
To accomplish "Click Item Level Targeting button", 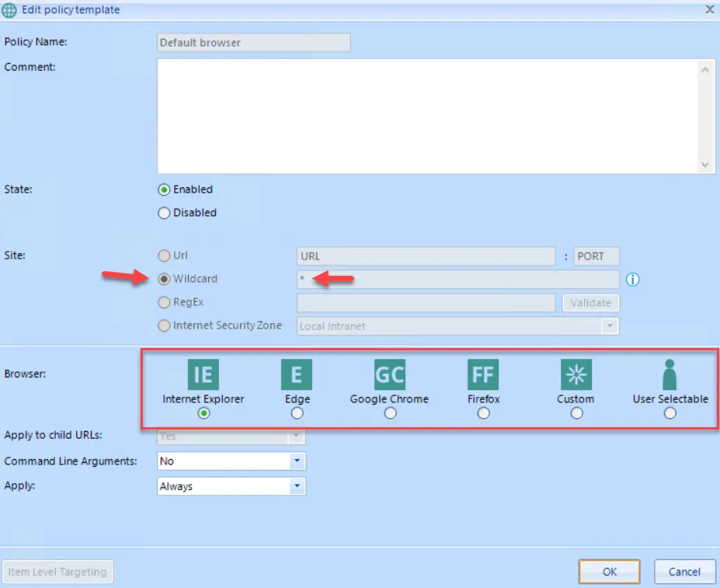I will 57,572.
